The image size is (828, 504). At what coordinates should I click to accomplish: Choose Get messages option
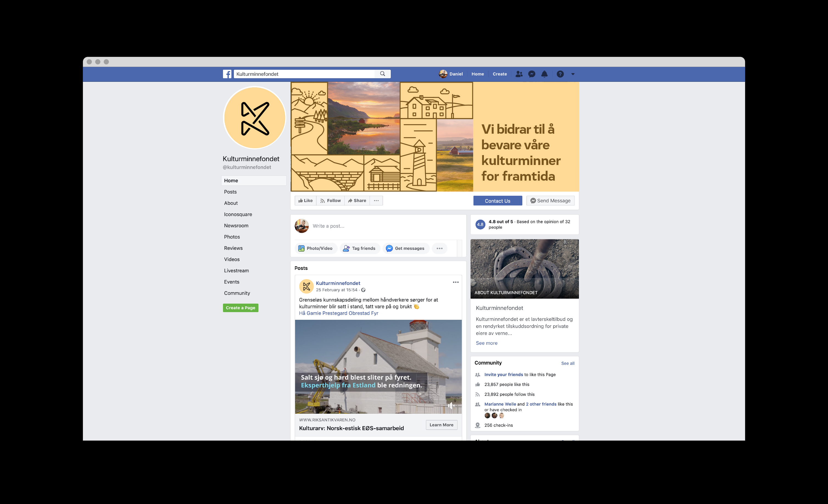[406, 248]
